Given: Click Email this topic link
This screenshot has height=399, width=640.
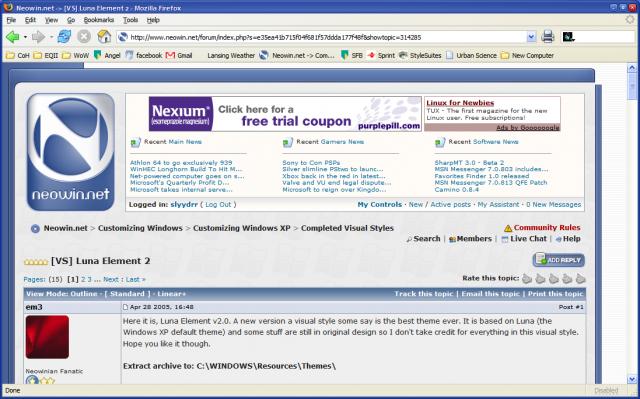Looking at the screenshot, I should pyautogui.click(x=491, y=294).
